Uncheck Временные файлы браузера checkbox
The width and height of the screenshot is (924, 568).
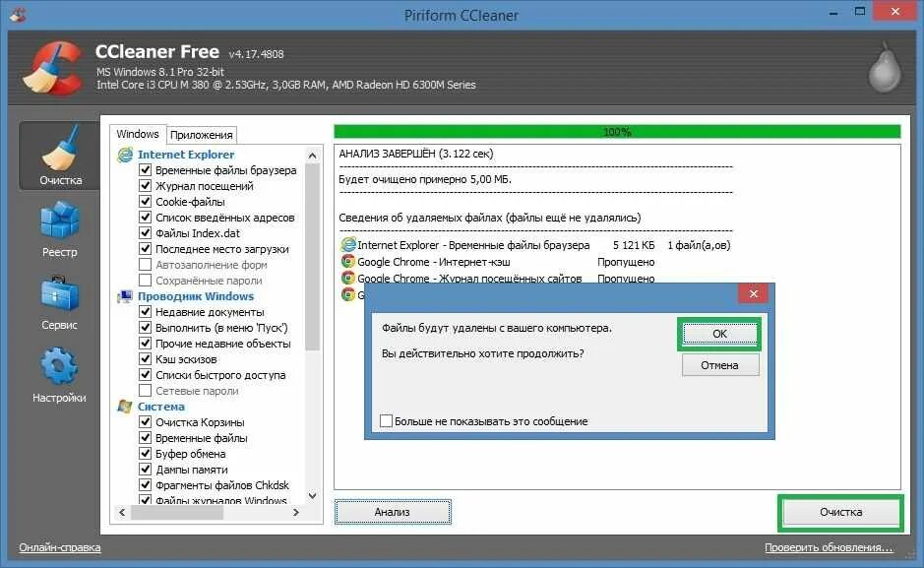(145, 169)
